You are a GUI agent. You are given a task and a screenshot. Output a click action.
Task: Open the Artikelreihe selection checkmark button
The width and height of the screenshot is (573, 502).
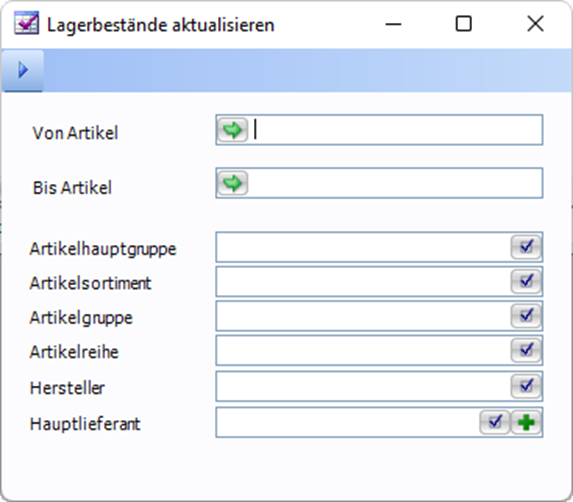point(526,350)
